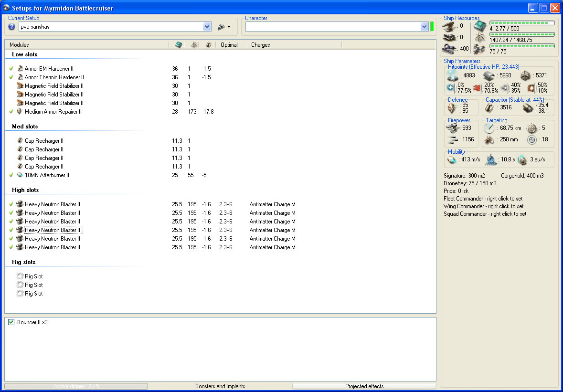Image resolution: width=563 pixels, height=392 pixels.
Task: Click the thermal resistance flame icon
Action: coord(477,88)
